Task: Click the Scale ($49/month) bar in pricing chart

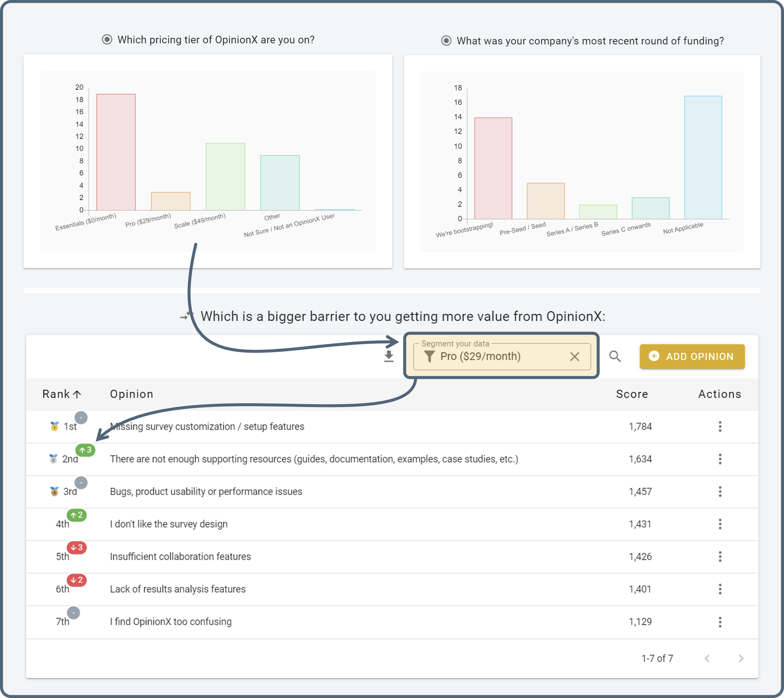Action: [x=225, y=177]
